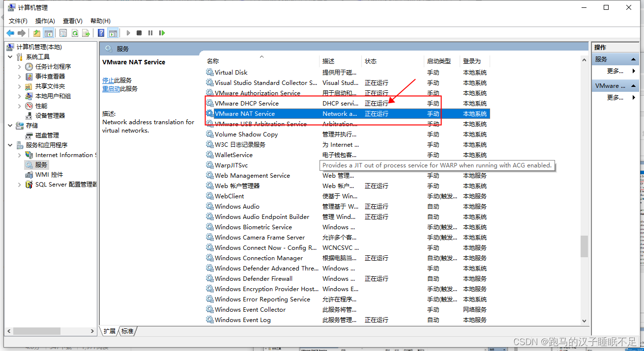Image resolution: width=644 pixels, height=351 pixels.
Task: Collapse the 系统工具 tree node
Action: coord(10,56)
